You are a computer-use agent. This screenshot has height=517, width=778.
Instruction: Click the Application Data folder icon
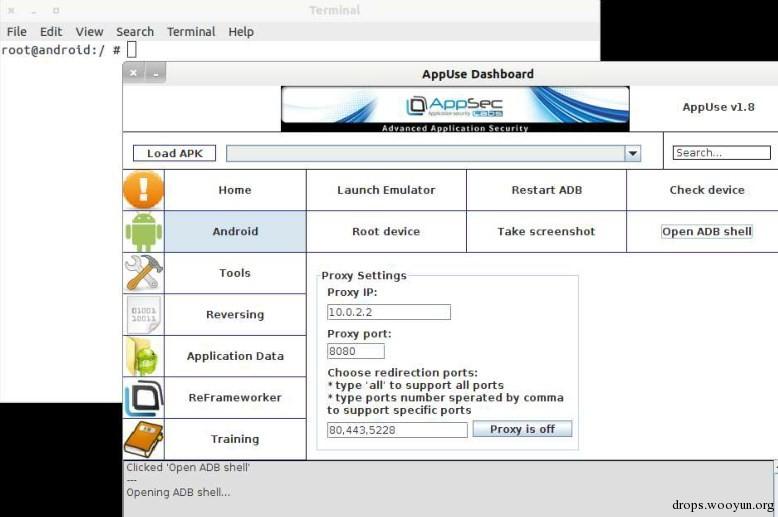pyautogui.click(x=143, y=356)
